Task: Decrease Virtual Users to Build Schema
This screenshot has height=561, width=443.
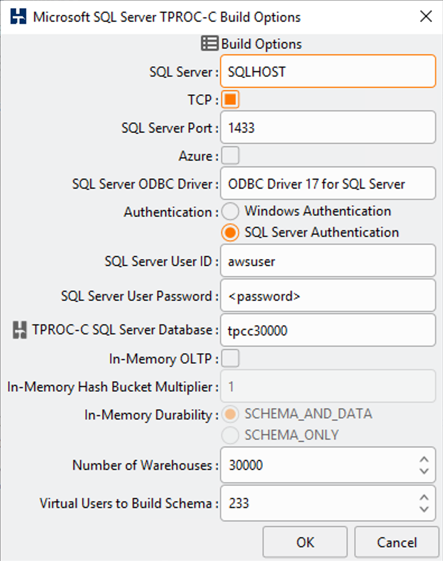Action: tap(424, 509)
